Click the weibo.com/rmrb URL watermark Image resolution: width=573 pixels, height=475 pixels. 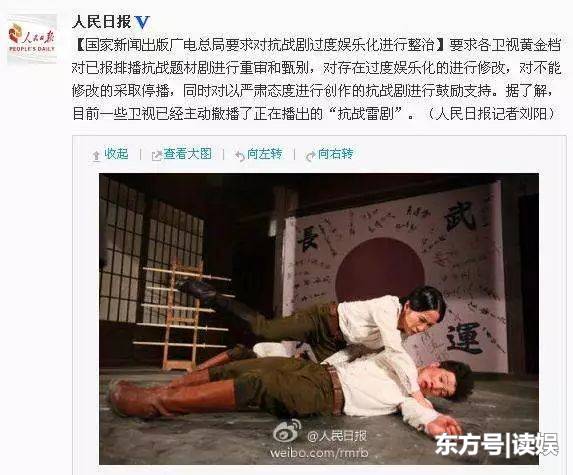[x=319, y=453]
